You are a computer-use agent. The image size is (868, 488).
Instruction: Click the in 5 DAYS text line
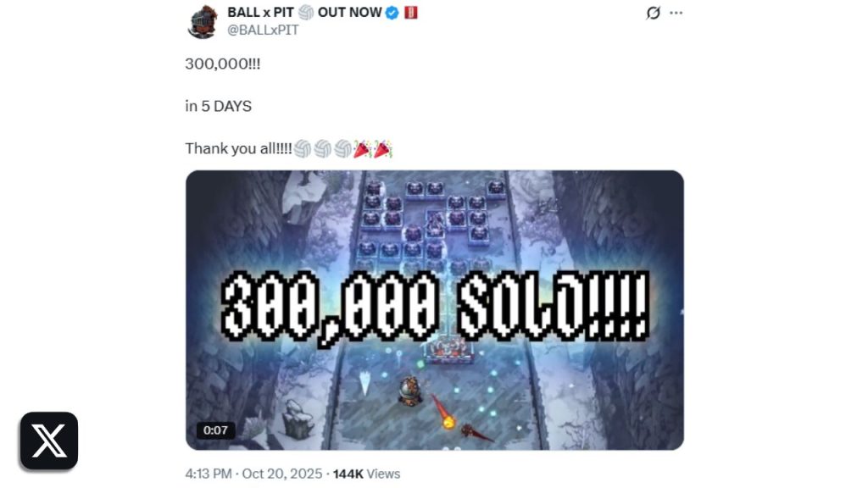[218, 106]
